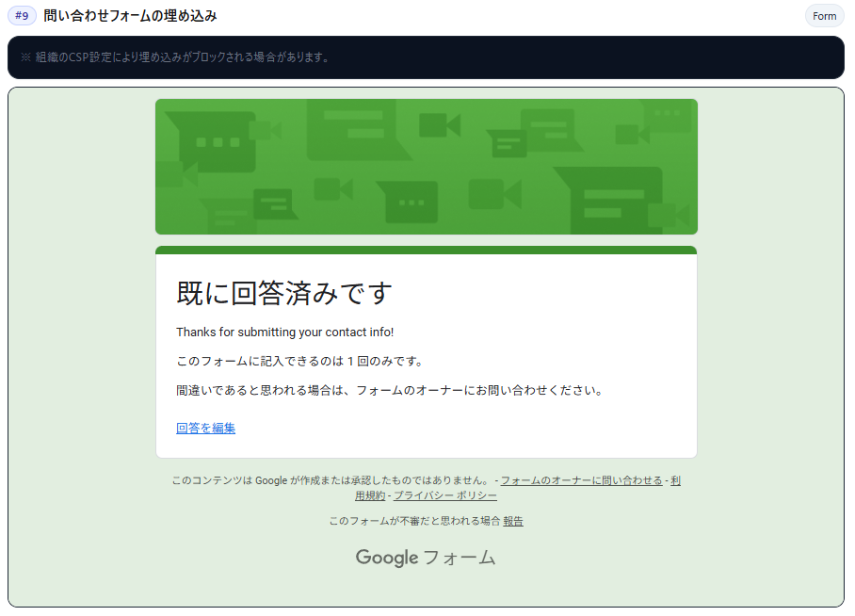Click the #9 badge next to the page title
855x616 pixels.
[21, 16]
